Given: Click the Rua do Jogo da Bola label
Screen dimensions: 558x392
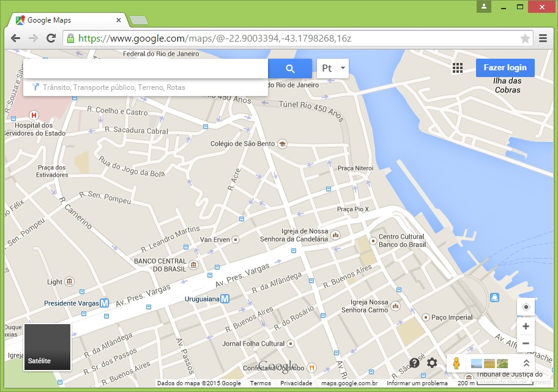Looking at the screenshot, I should 132,166.
